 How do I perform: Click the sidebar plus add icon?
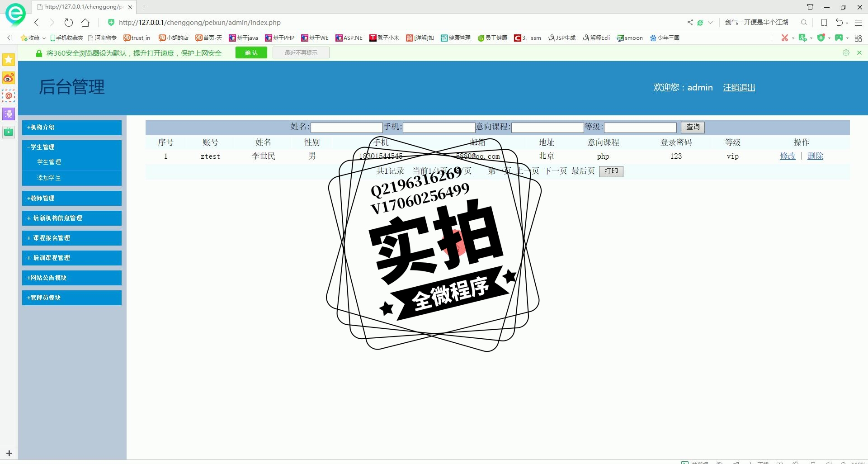(9, 453)
